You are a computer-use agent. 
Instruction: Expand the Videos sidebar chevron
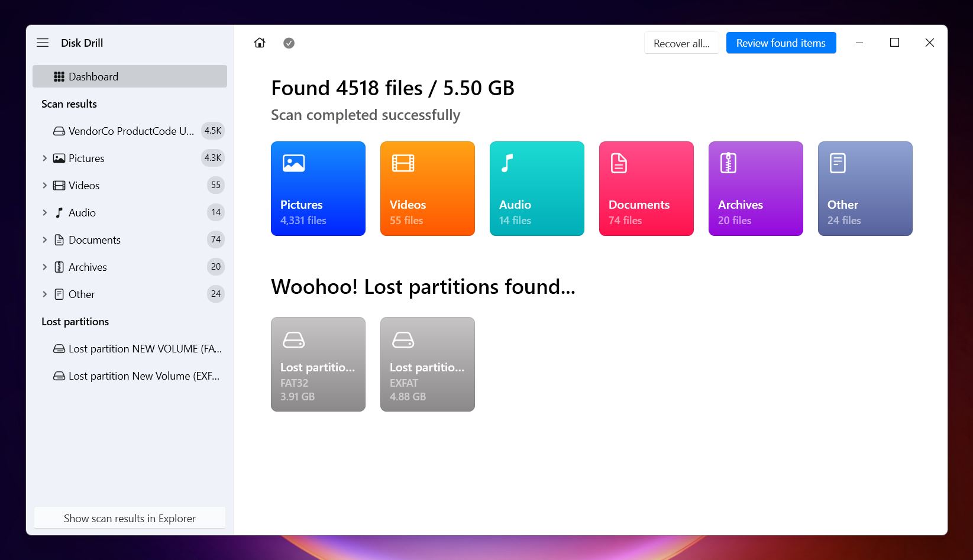point(44,185)
